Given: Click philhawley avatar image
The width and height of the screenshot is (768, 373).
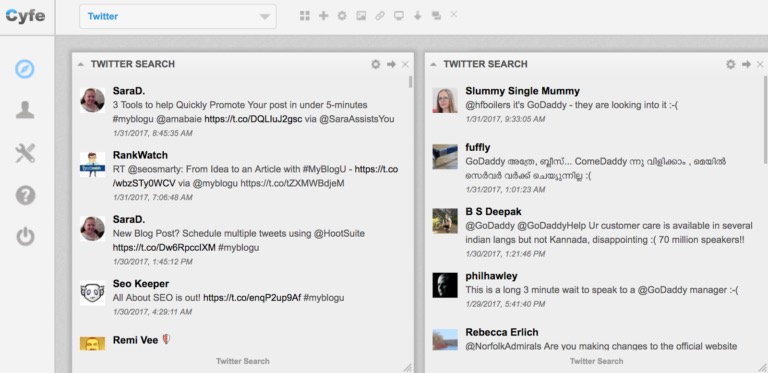Looking at the screenshot, I should pos(445,285).
